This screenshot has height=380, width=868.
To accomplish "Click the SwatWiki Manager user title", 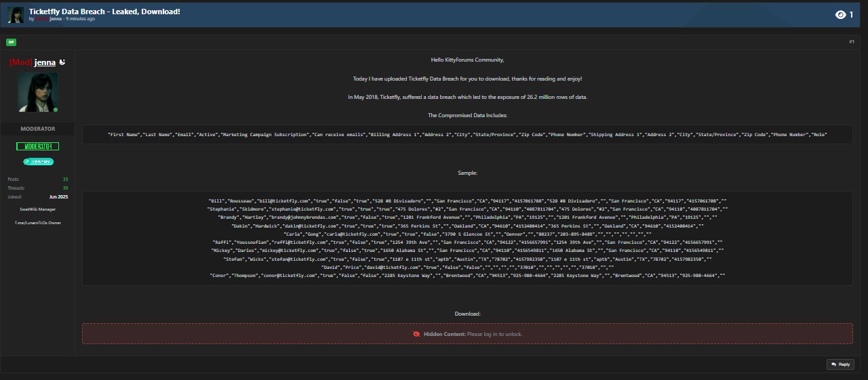I will coord(38,209).
